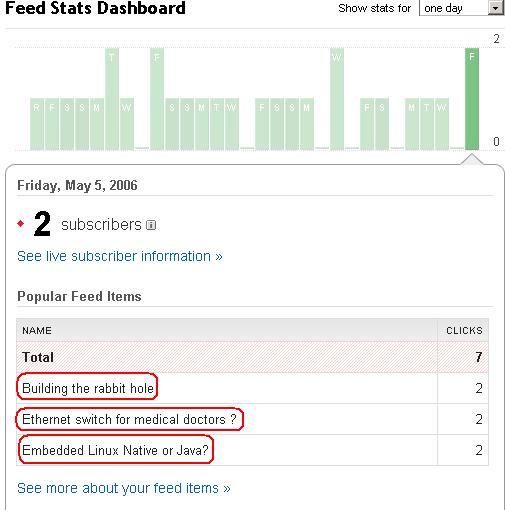Open 'See live subscriber information' link
Screen dimensions: 505x517
(x=120, y=256)
